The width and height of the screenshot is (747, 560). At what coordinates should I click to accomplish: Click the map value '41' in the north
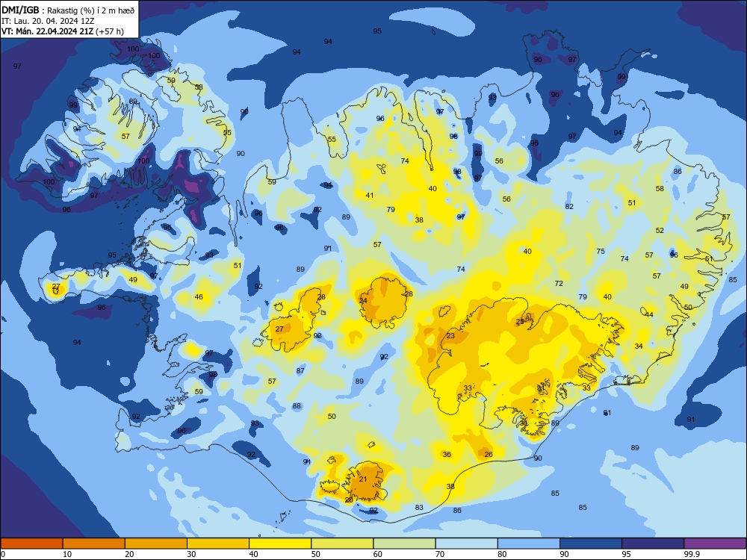tap(370, 195)
